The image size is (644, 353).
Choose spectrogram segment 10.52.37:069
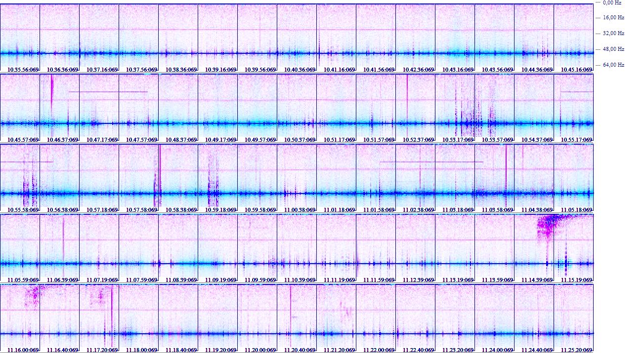coord(415,108)
